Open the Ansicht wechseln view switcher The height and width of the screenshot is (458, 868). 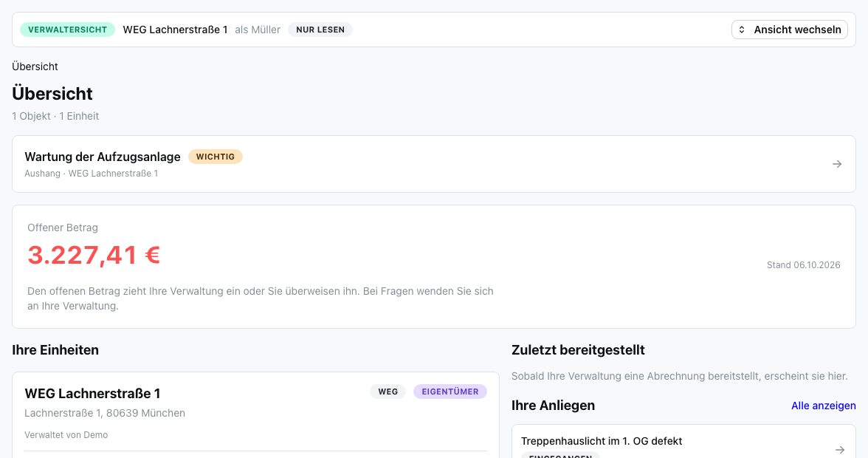coord(790,30)
